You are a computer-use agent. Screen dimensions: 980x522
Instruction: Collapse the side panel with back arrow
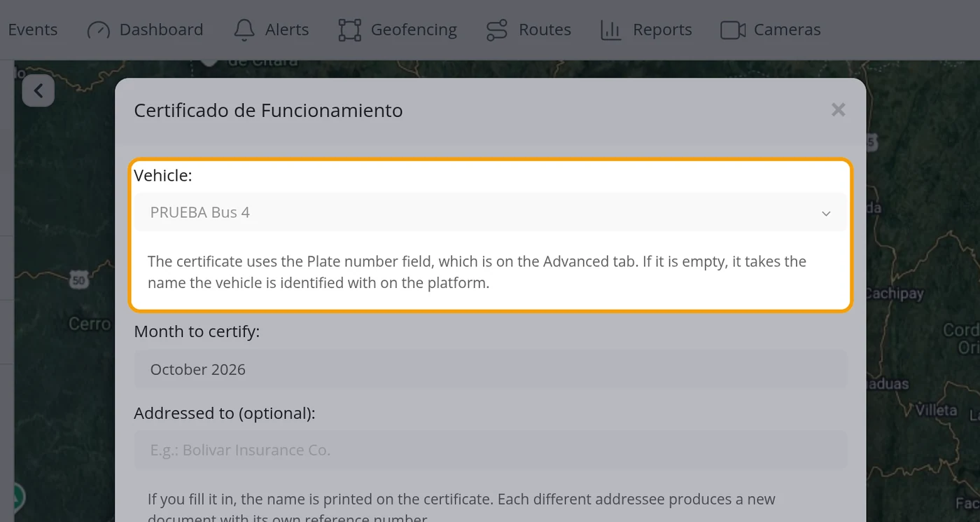coord(38,90)
